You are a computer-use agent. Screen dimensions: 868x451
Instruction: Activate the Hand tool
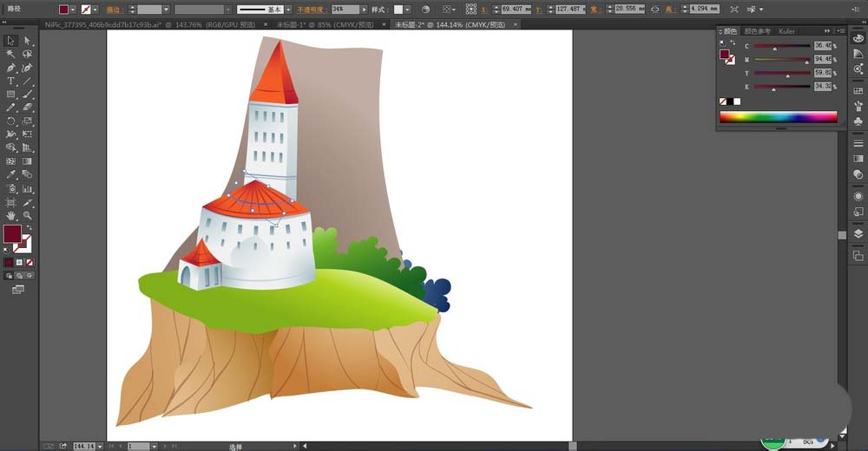(10, 214)
